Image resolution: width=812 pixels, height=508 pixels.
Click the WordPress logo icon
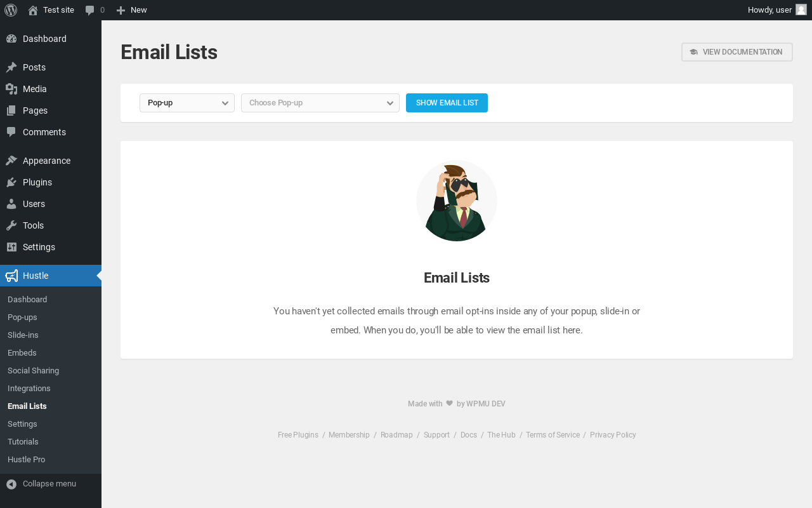(11, 10)
